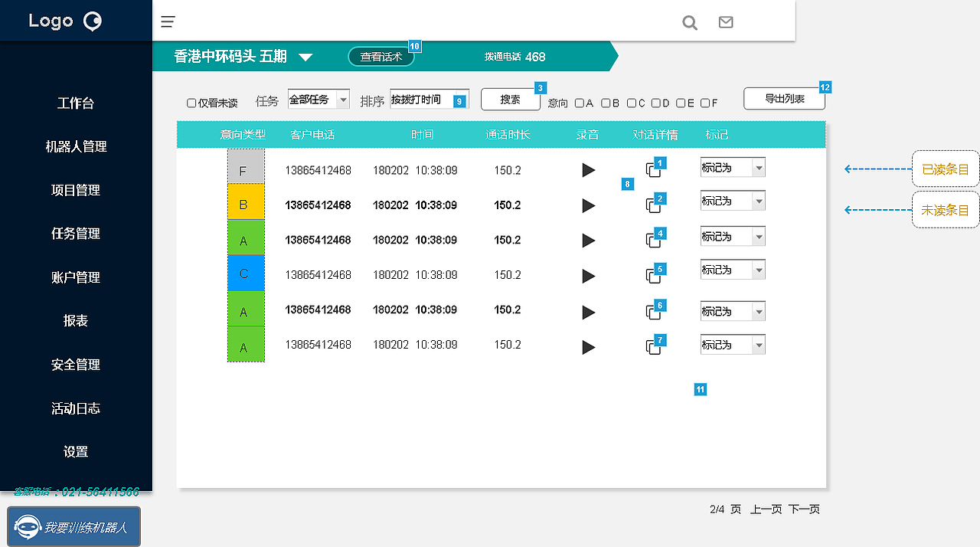The height and width of the screenshot is (547, 980).
Task: Click the 查看话术 button
Action: 381,57
